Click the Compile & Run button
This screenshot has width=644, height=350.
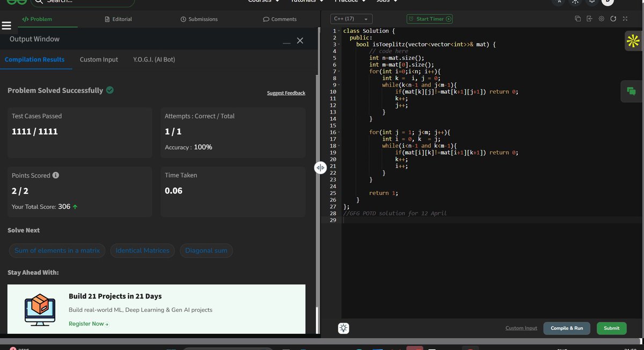coord(567,328)
